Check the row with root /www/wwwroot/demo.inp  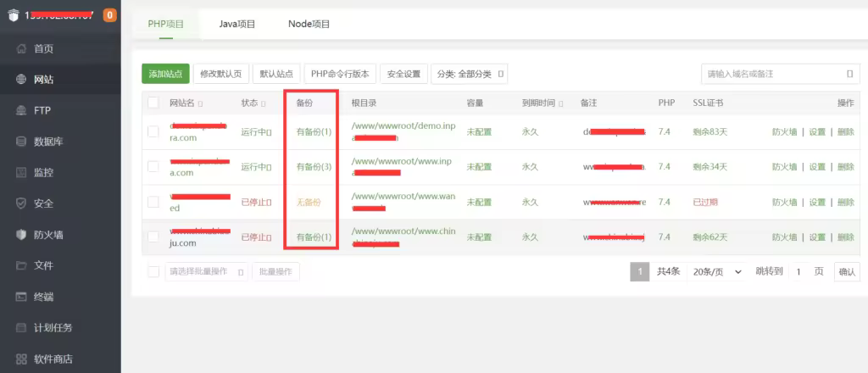pos(153,131)
